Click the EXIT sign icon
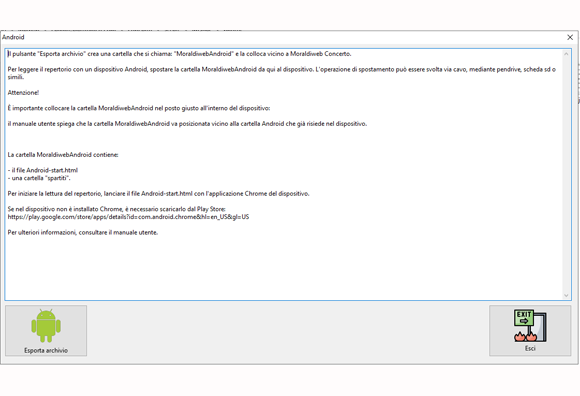 pyautogui.click(x=530, y=325)
